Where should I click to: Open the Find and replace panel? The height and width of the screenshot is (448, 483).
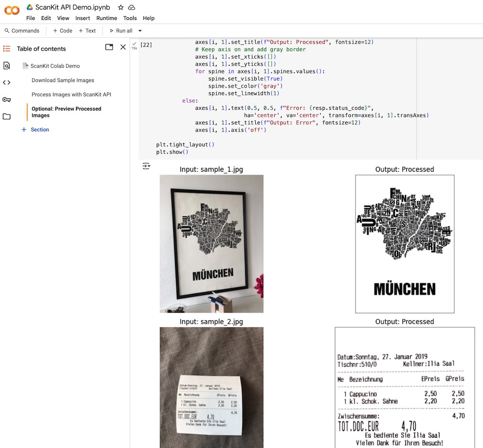pos(7,66)
